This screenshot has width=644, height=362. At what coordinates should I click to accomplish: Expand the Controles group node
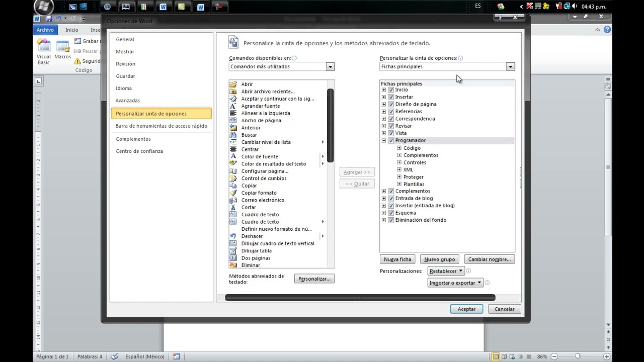point(399,162)
